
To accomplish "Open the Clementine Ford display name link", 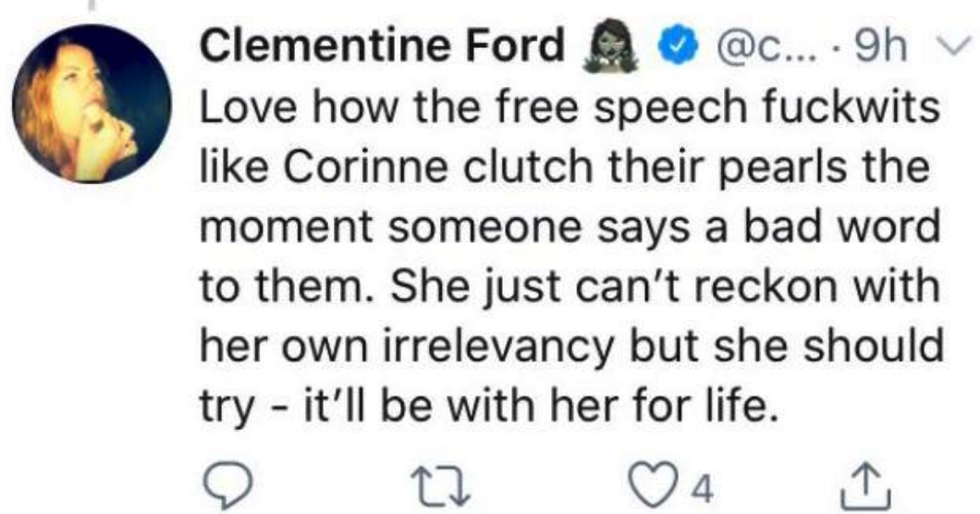I will (382, 46).
